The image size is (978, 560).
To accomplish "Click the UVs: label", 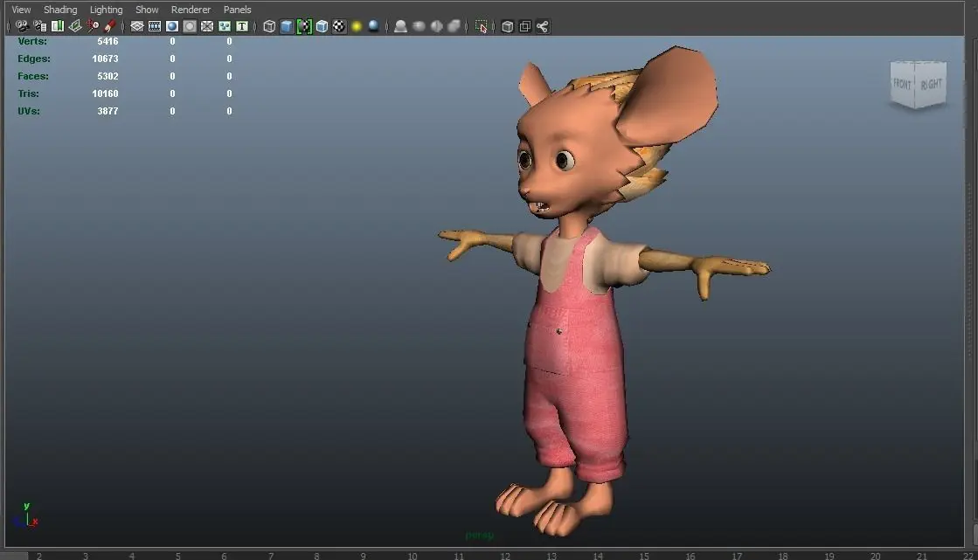I will pos(29,111).
